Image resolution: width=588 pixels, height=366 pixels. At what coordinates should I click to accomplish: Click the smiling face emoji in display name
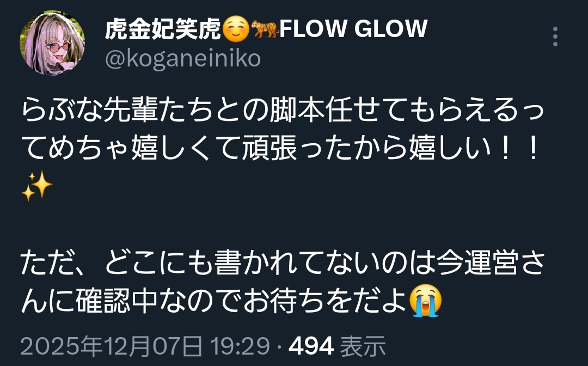coord(236,29)
